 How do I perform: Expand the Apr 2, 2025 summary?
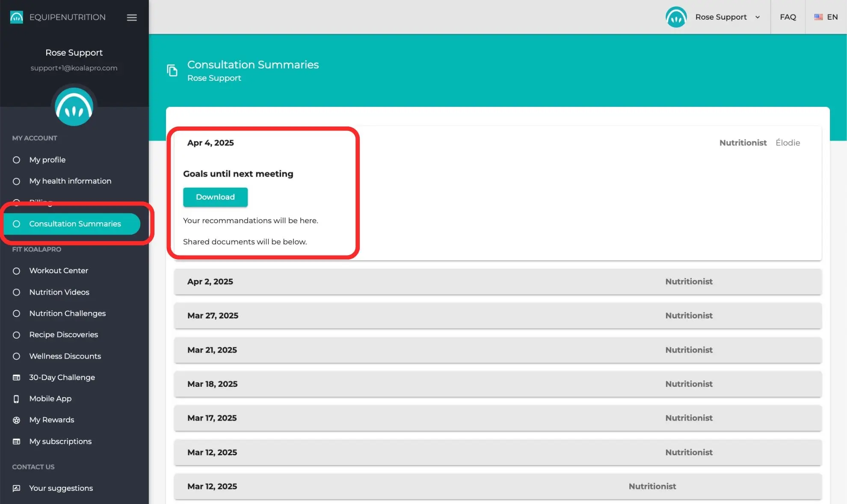point(498,282)
